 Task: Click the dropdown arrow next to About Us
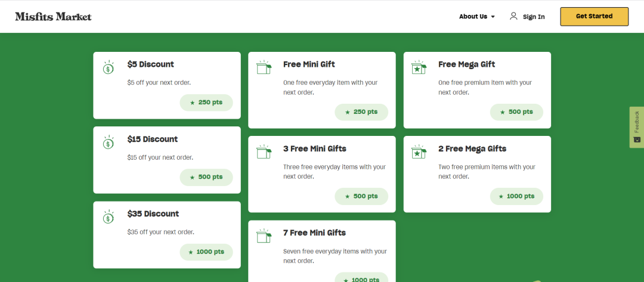tap(493, 17)
